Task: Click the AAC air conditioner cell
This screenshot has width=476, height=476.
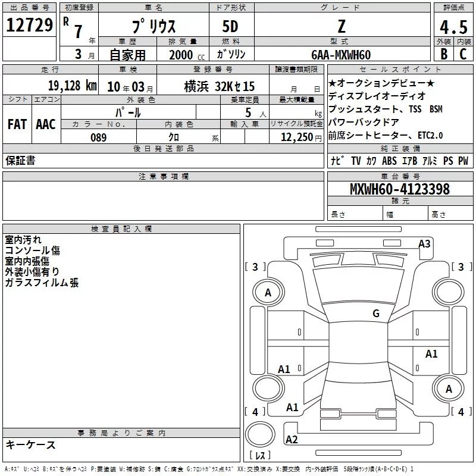Action: pyautogui.click(x=46, y=124)
